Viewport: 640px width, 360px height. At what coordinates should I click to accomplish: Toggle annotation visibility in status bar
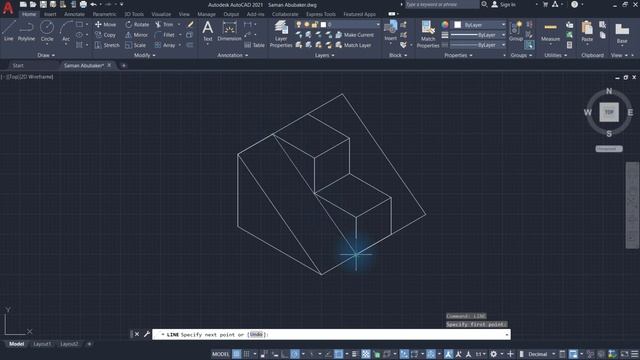pyautogui.click(x=448, y=354)
